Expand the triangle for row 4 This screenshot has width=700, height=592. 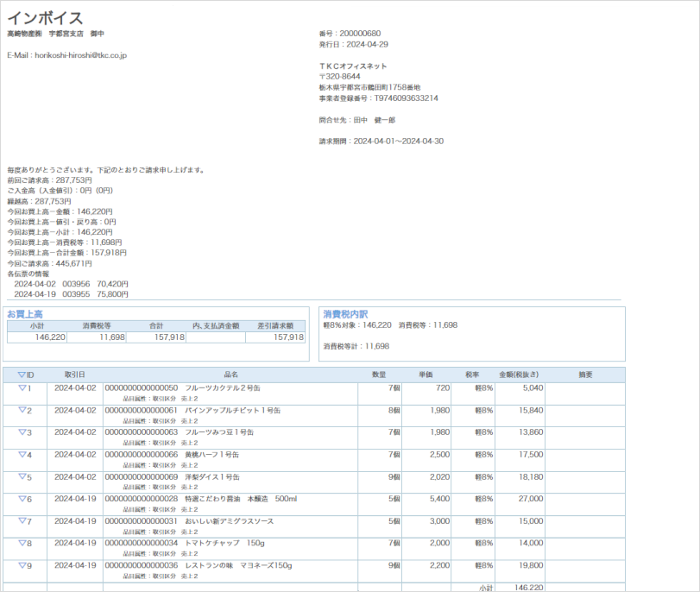coord(22,455)
